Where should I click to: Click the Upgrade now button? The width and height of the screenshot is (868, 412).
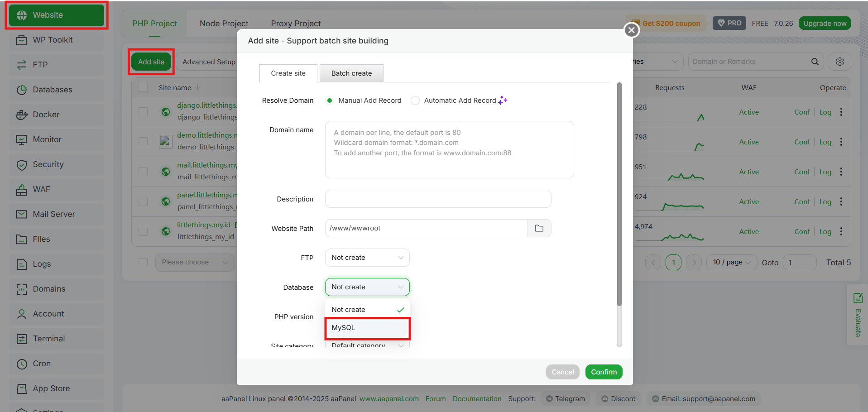click(x=825, y=24)
